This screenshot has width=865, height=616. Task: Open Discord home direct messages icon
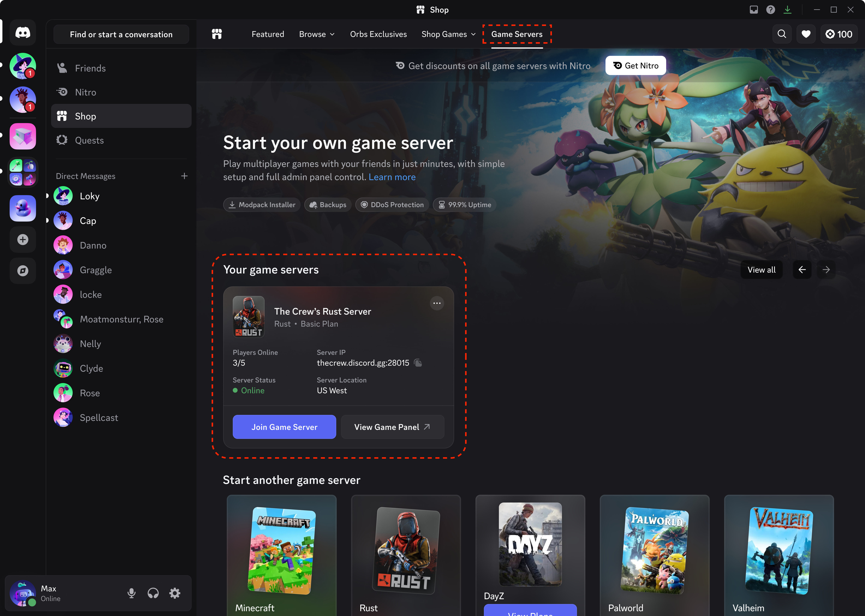pos(23,33)
